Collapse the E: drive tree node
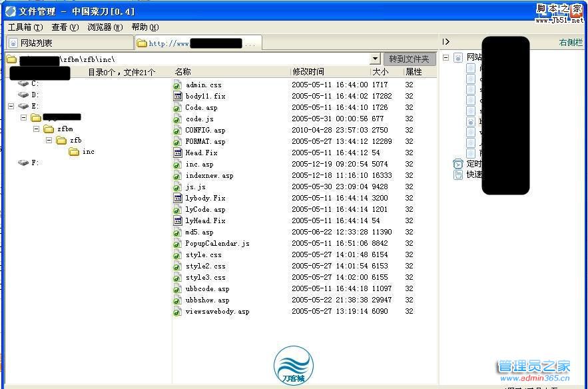 point(11,106)
